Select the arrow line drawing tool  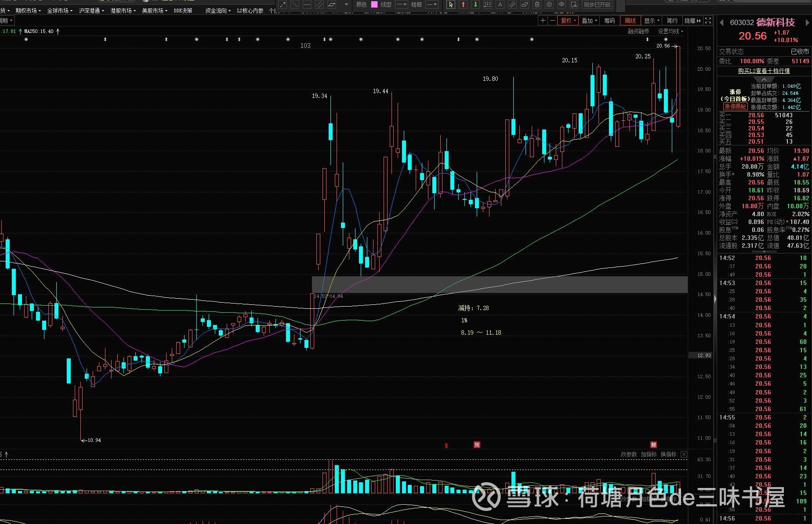(x=283, y=4)
